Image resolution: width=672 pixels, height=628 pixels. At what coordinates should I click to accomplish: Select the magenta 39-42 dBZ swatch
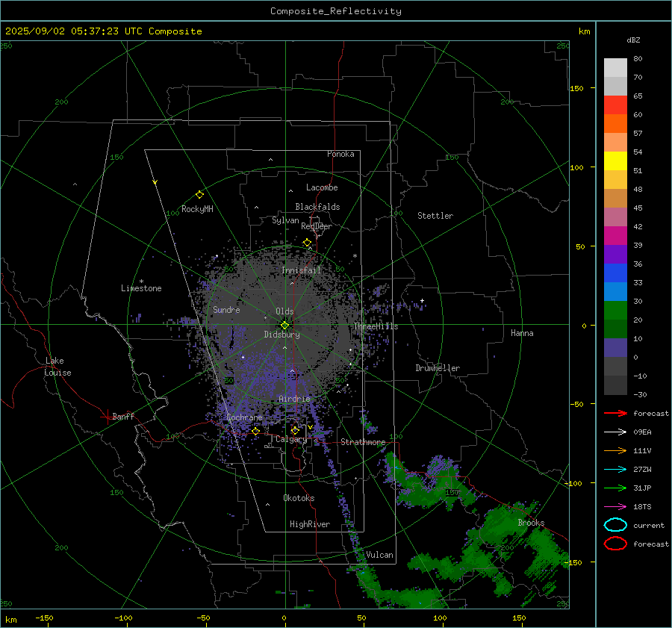coord(615,236)
